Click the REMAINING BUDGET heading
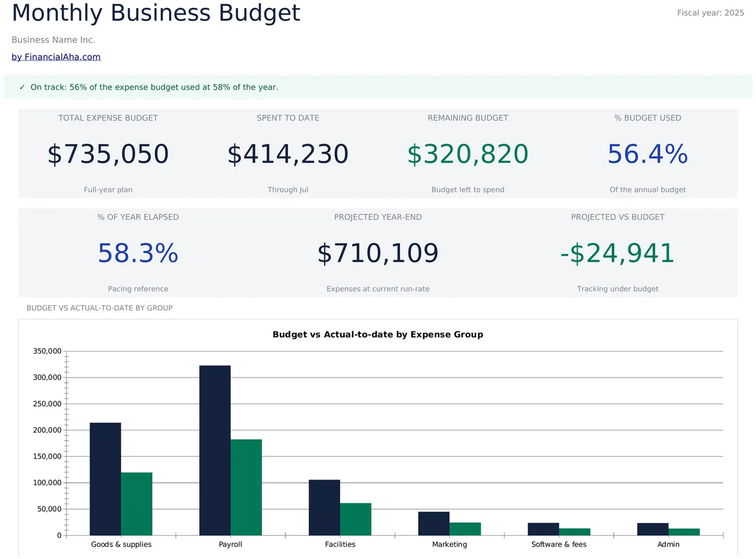 click(467, 118)
